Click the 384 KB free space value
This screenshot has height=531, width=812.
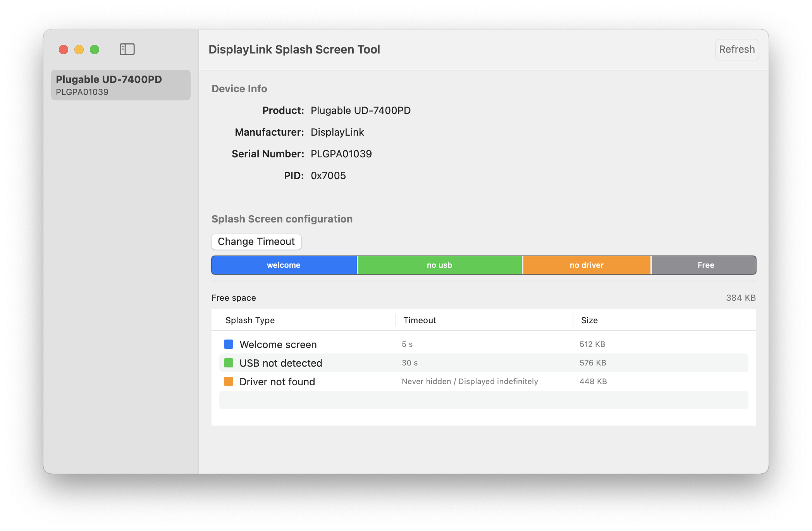point(741,298)
